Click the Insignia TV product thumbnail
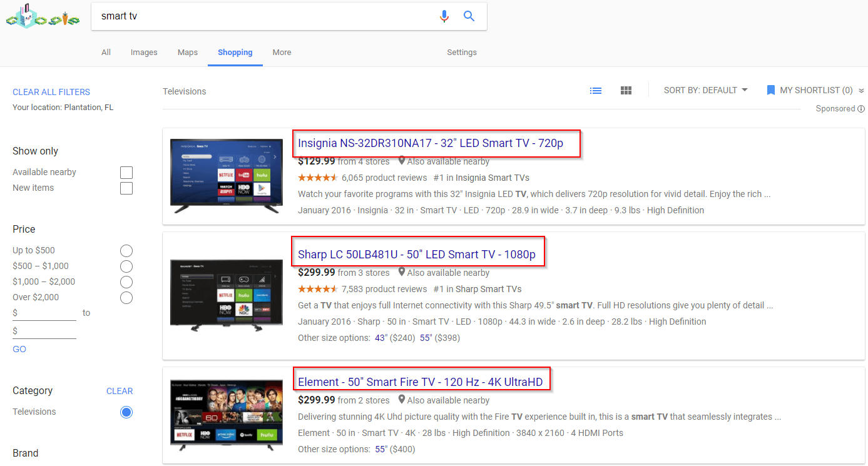868x466 pixels. [226, 177]
